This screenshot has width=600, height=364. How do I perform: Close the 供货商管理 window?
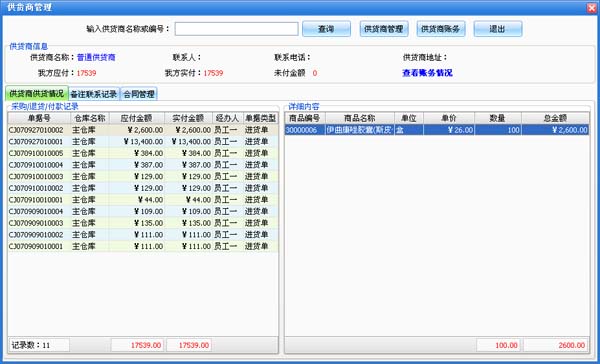pos(592,7)
